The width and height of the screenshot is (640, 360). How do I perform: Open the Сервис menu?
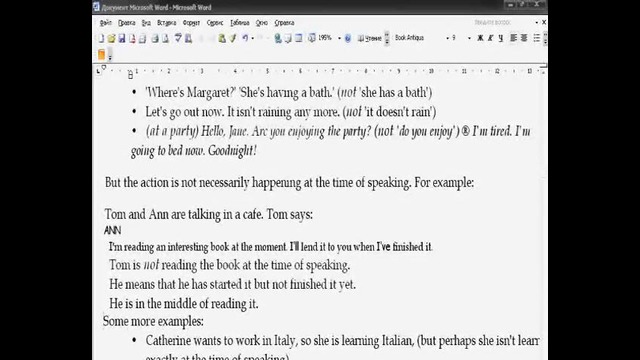point(215,23)
